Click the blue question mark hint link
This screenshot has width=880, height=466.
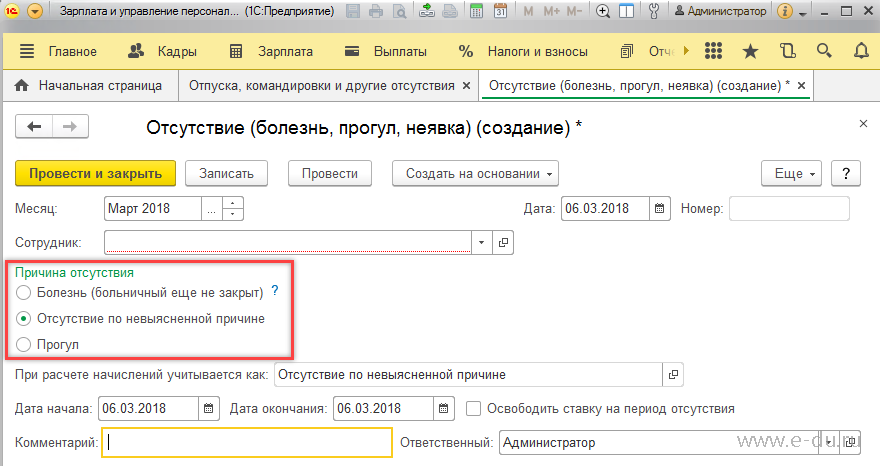(x=274, y=290)
